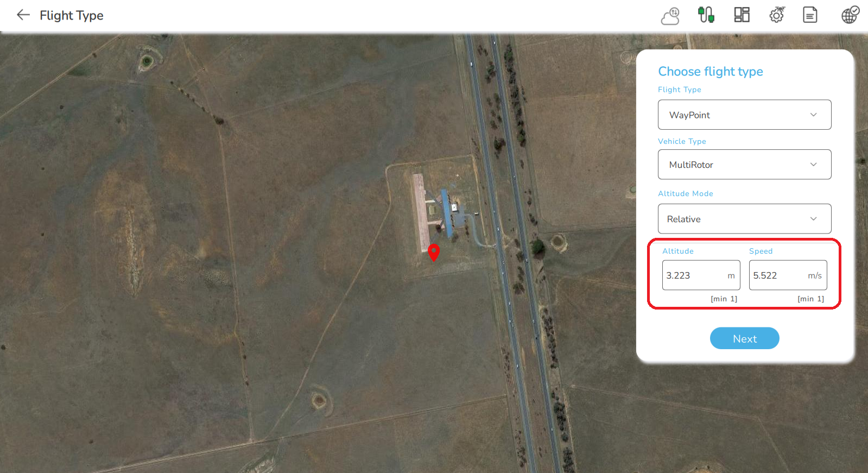The height and width of the screenshot is (473, 868).
Task: Click the red location pin on map
Action: (x=433, y=253)
